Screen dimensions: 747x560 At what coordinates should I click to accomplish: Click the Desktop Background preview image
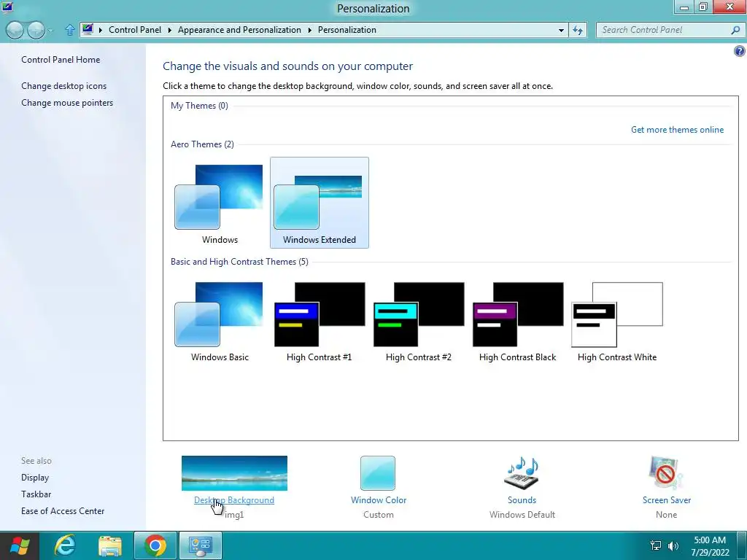tap(234, 472)
